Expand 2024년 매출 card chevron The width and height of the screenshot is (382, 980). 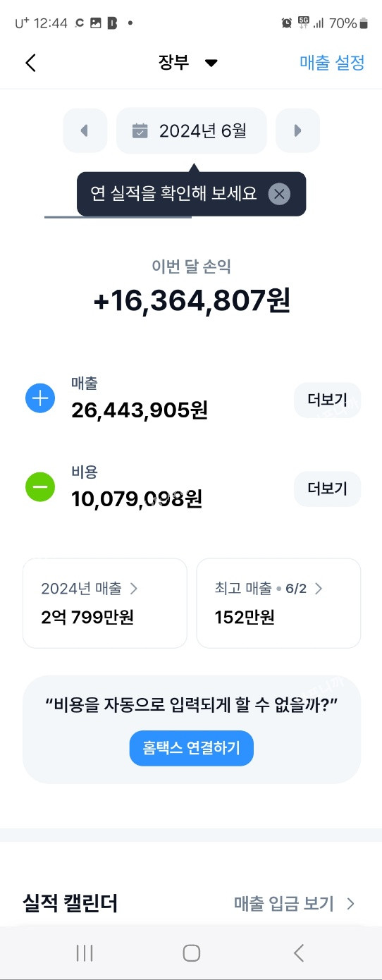[x=134, y=588]
